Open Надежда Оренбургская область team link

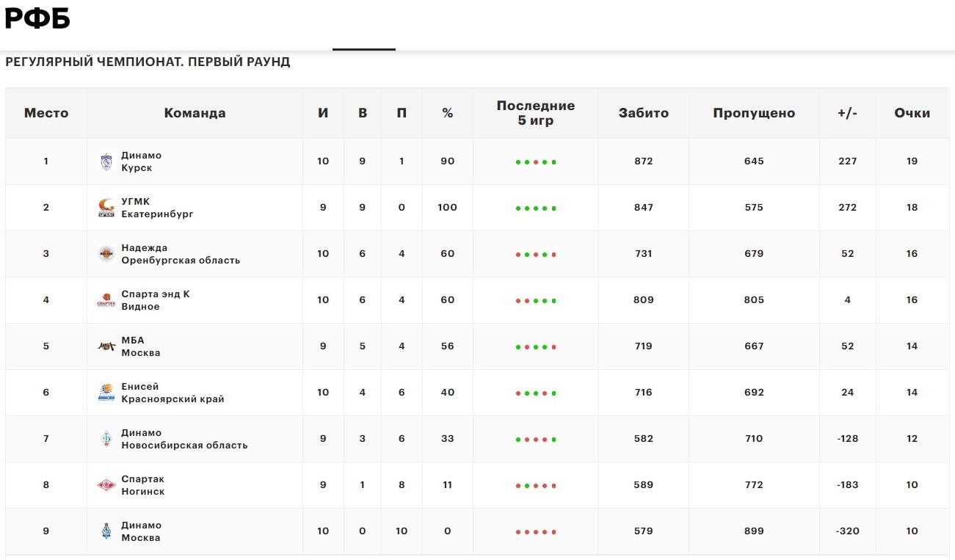pyautogui.click(x=181, y=254)
